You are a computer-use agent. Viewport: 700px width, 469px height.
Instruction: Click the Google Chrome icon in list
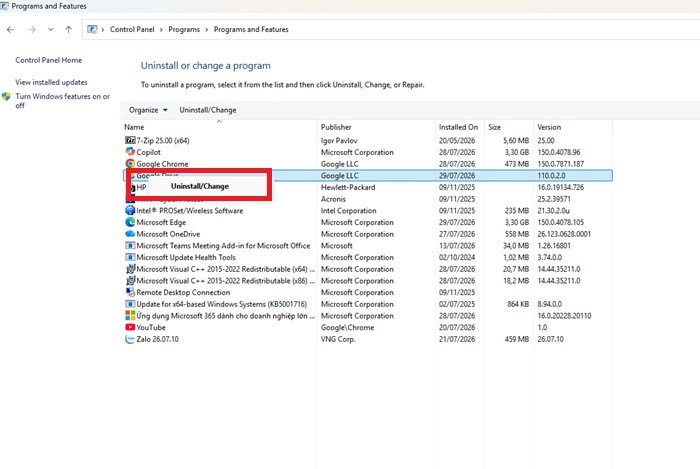(x=130, y=164)
